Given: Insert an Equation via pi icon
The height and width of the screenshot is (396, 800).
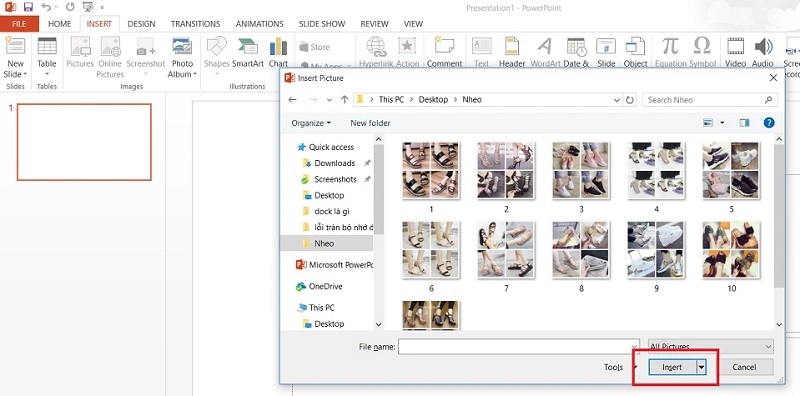Looking at the screenshot, I should coord(670,46).
